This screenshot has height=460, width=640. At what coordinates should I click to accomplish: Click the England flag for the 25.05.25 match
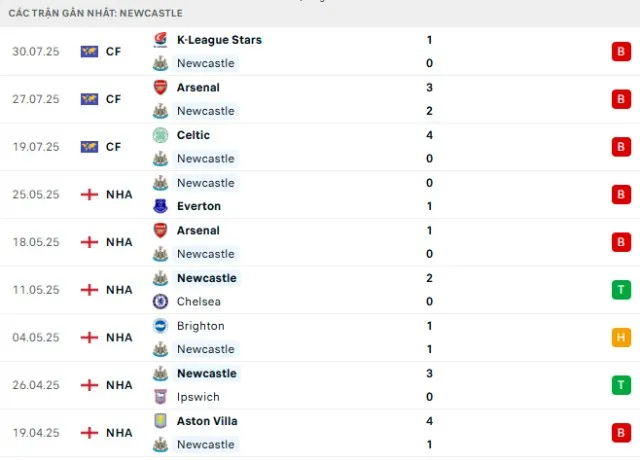tap(89, 195)
